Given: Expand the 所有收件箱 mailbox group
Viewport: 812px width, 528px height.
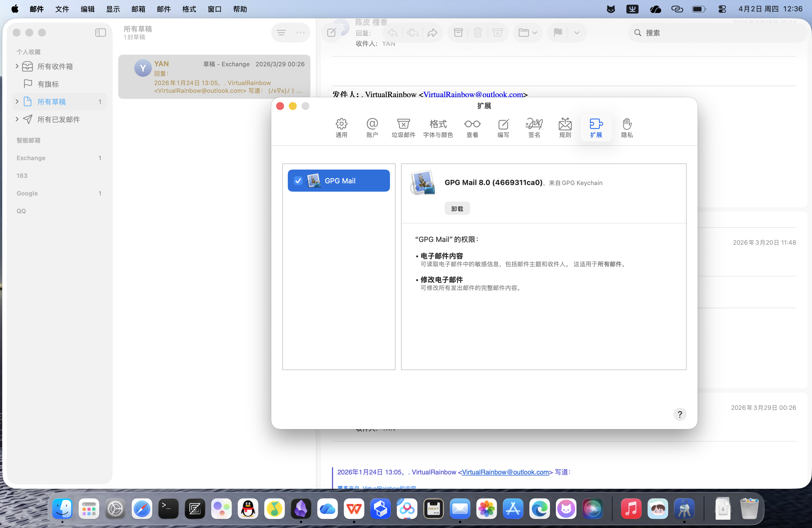Looking at the screenshot, I should coord(17,66).
